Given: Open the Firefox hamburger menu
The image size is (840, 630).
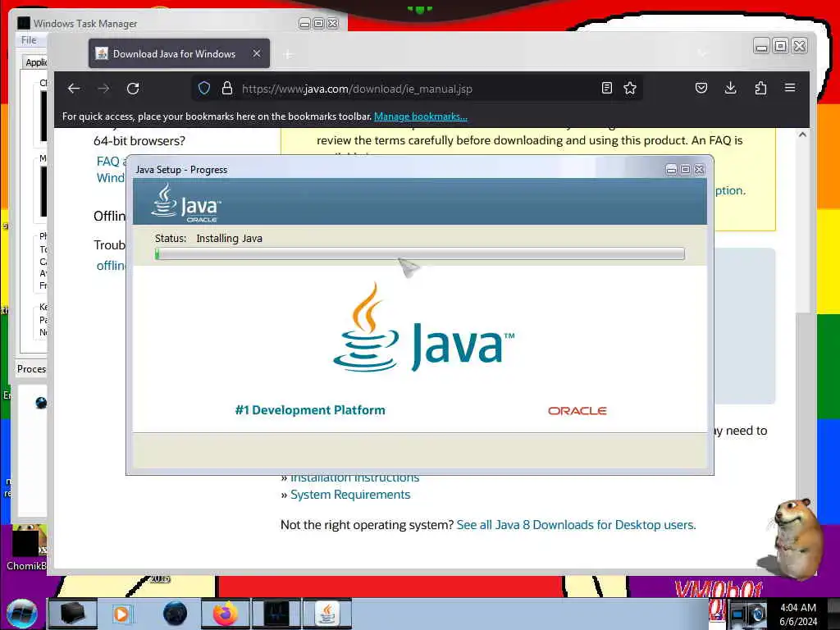Looking at the screenshot, I should click(790, 88).
